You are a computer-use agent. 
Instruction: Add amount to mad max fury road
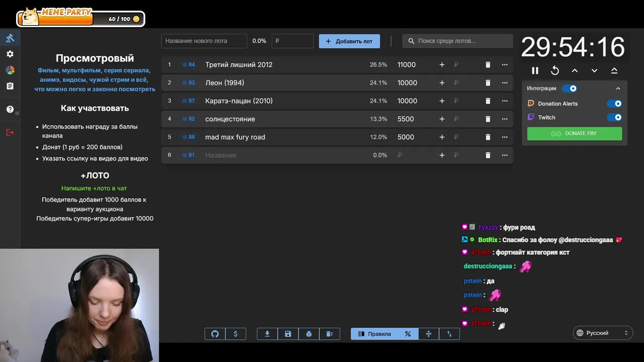[442, 137]
